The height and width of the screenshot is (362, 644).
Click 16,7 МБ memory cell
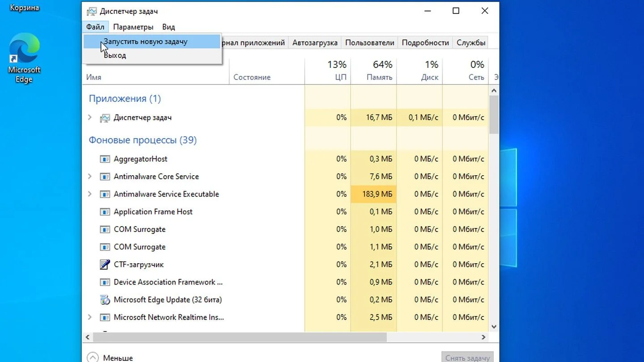[374, 118]
